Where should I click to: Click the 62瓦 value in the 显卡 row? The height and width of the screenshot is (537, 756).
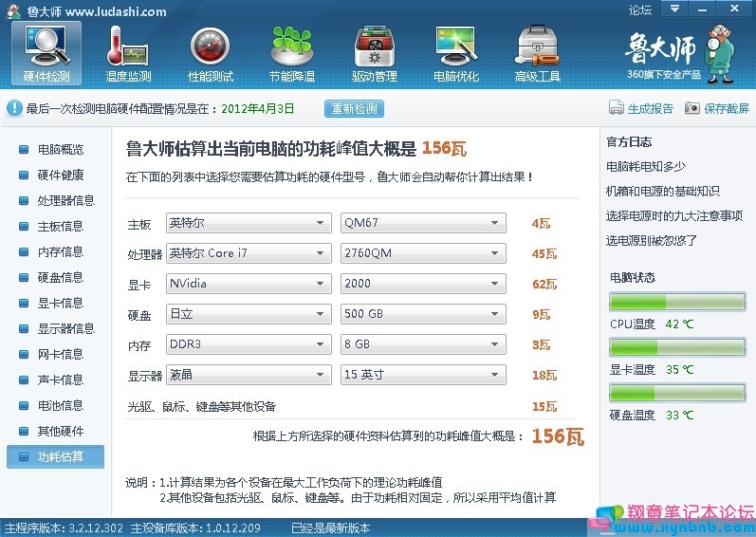(x=544, y=285)
